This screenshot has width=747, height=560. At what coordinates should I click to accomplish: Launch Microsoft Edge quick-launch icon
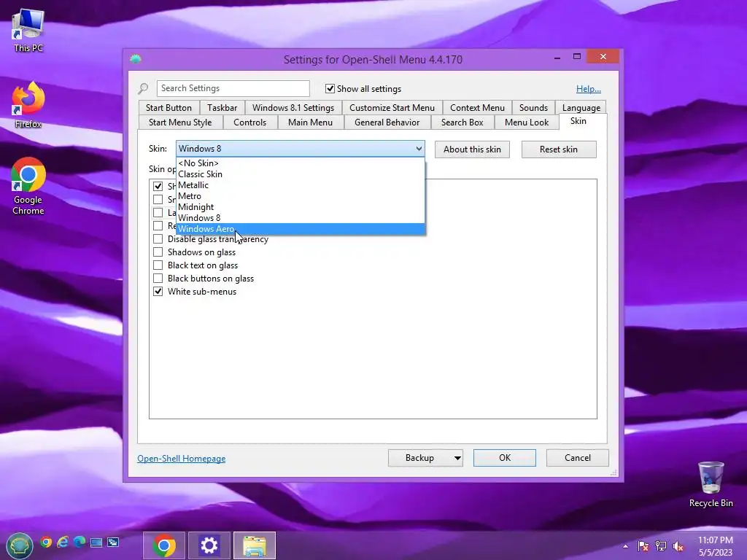[80, 542]
